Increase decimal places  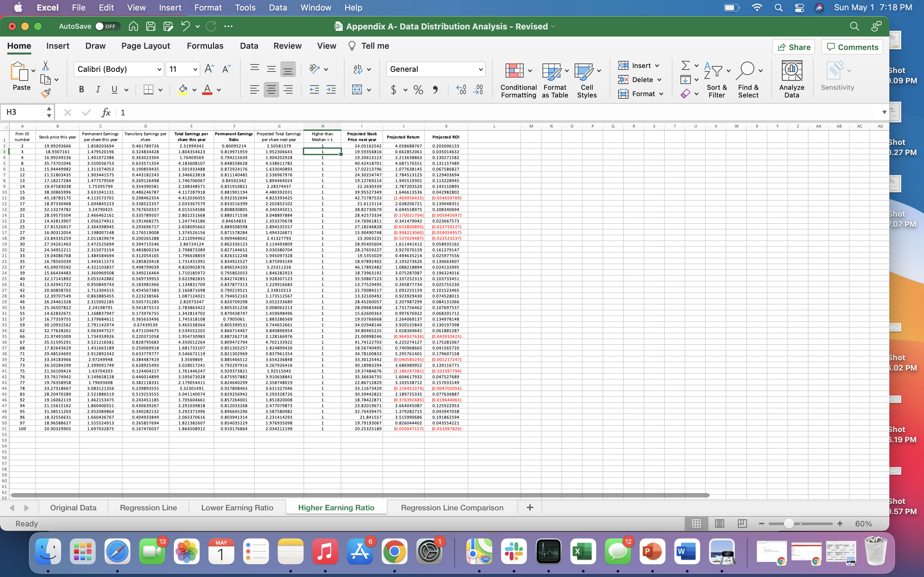[460, 89]
